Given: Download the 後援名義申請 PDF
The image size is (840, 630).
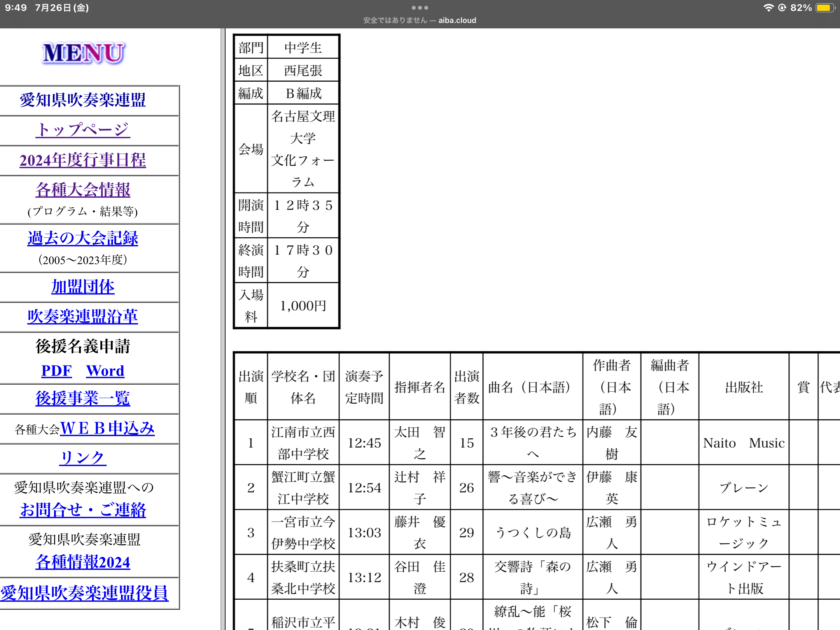Looking at the screenshot, I should click(x=56, y=371).
